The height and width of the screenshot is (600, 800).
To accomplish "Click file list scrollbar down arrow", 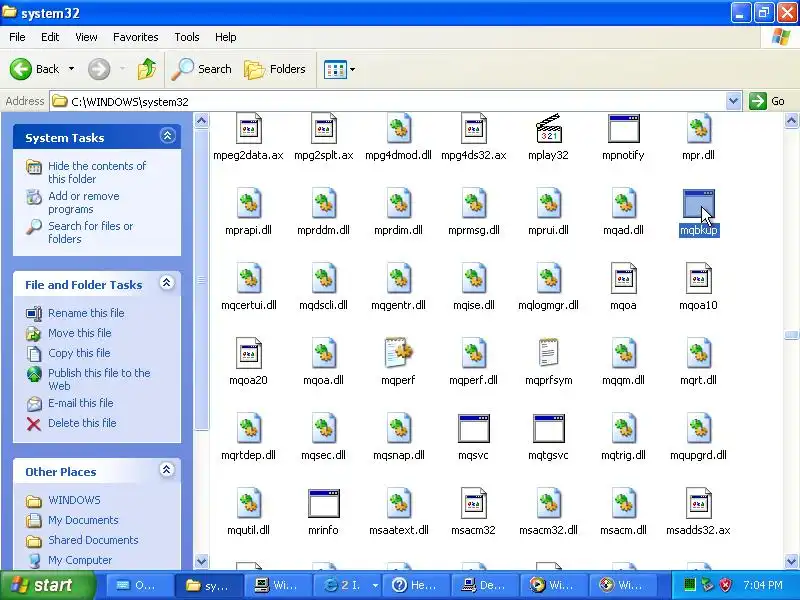I will tap(791, 561).
